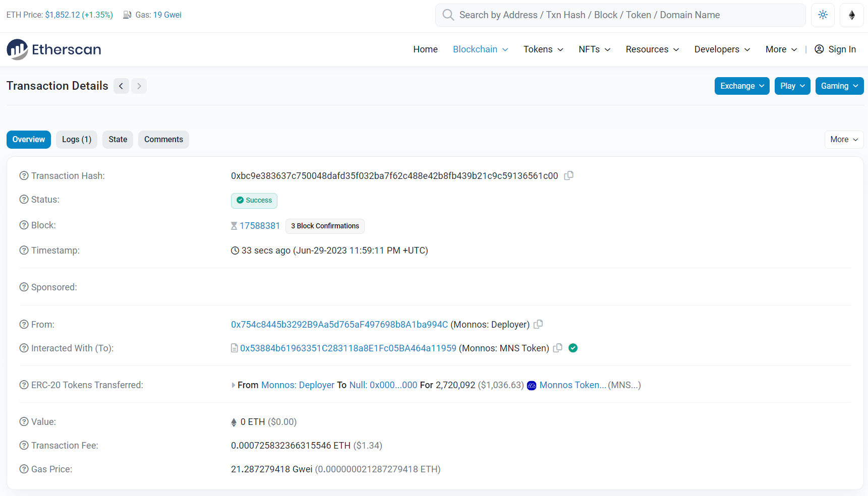Click help icon next to Status

(24, 199)
